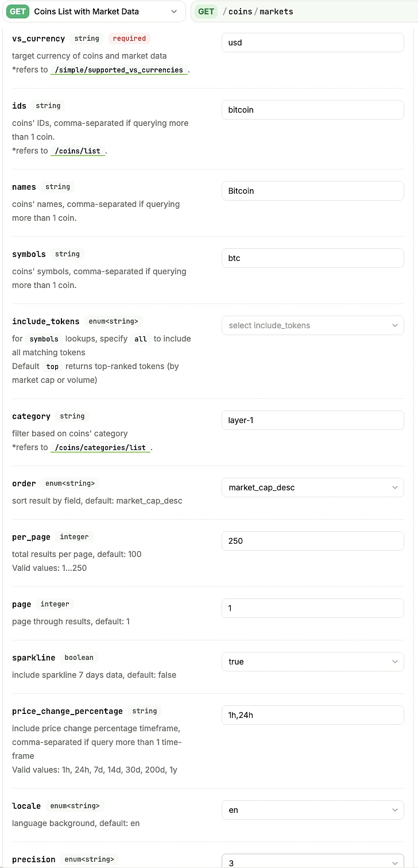Open the include_tokens selection dropdown
418x868 pixels.
[312, 325]
